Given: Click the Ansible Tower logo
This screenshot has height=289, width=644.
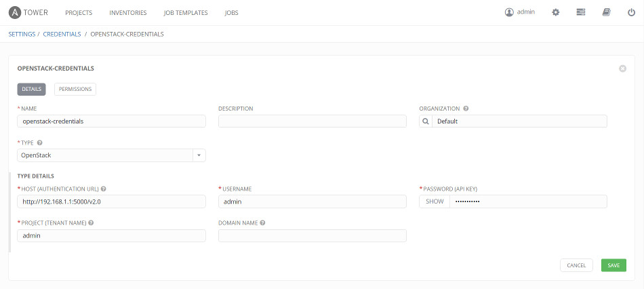Looking at the screenshot, I should click(28, 12).
